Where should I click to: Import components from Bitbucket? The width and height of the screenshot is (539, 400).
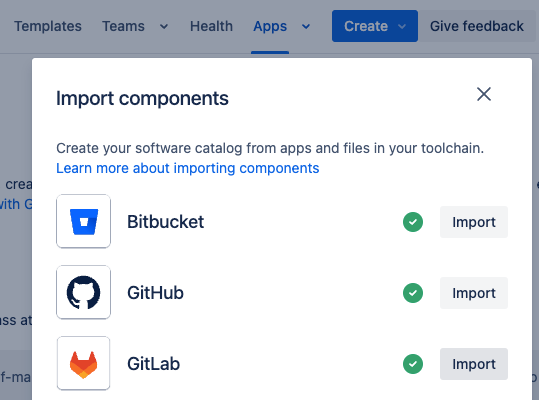pyautogui.click(x=474, y=222)
